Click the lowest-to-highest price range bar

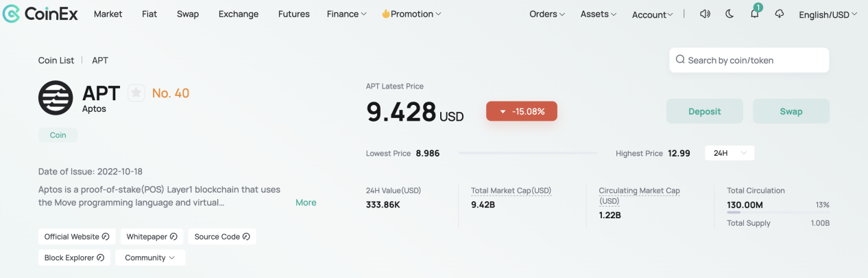[x=528, y=153]
